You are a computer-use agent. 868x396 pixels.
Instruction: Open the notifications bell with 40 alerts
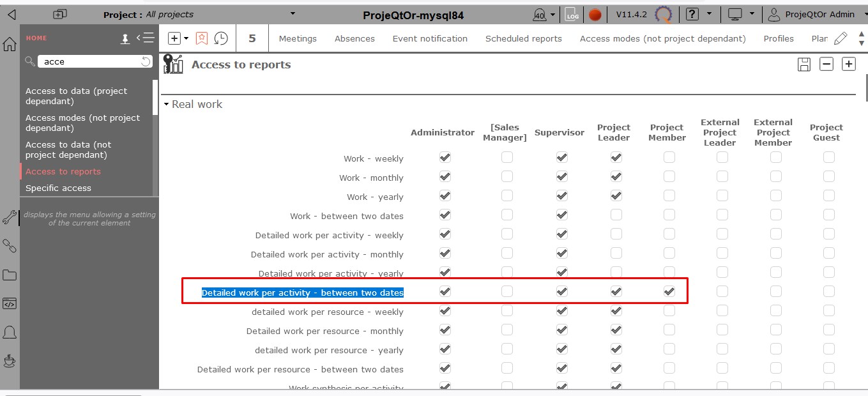tap(539, 14)
